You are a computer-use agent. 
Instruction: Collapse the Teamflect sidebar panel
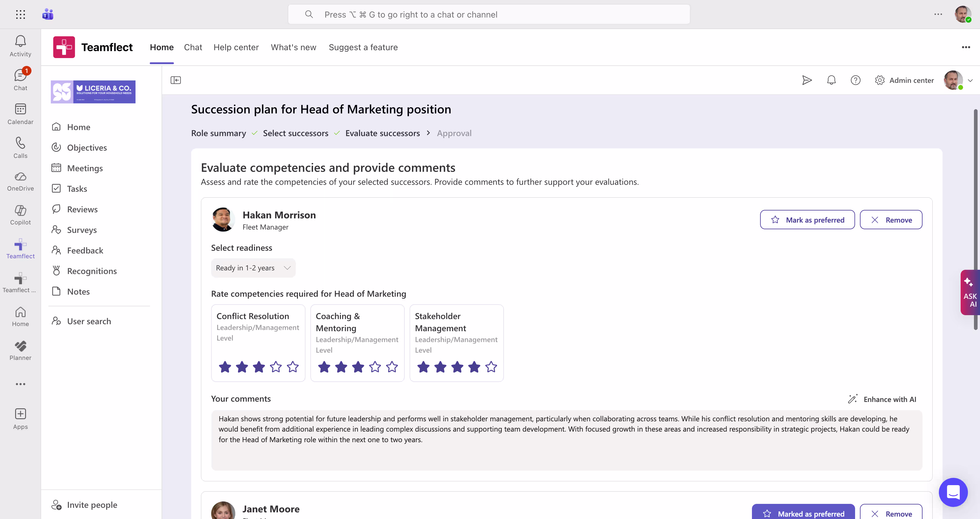[176, 80]
